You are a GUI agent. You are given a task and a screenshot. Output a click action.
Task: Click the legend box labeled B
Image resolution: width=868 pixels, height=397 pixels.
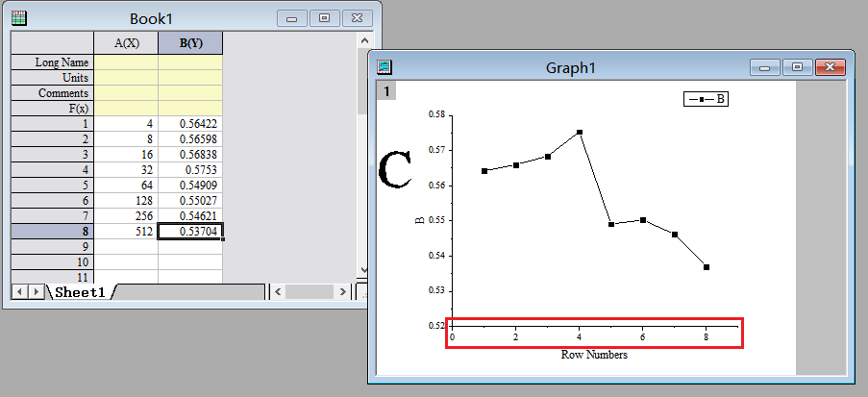pyautogui.click(x=706, y=99)
